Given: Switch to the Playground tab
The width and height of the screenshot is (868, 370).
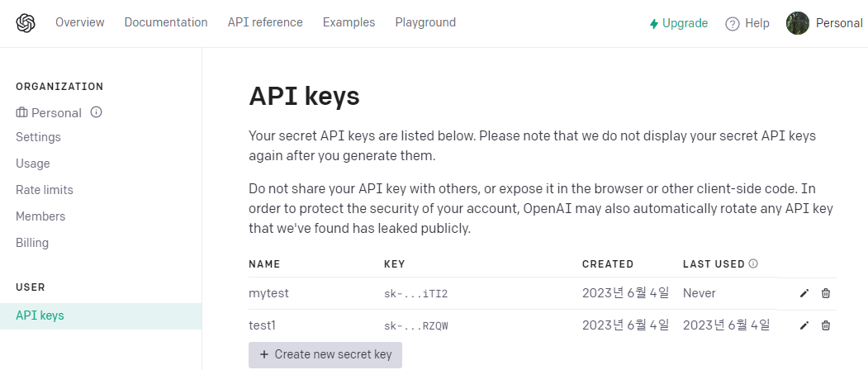Looking at the screenshot, I should pos(425,22).
